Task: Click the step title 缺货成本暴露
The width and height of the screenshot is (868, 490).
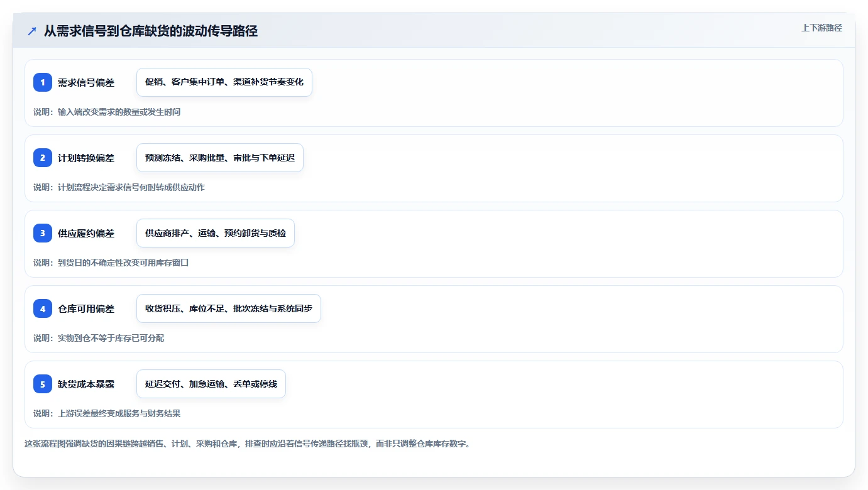Action: tap(86, 384)
